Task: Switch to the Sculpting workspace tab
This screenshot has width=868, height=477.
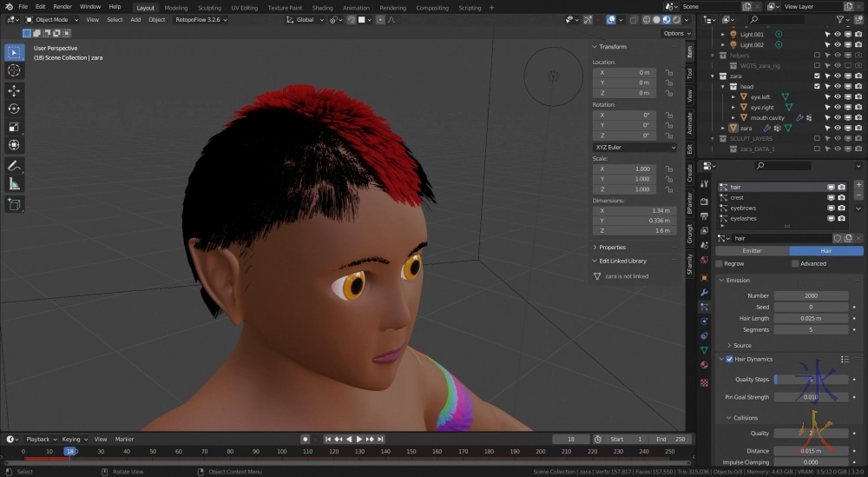Action: 209,8
